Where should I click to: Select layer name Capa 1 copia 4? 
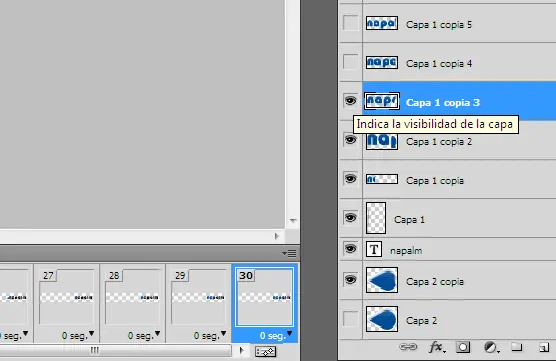[x=439, y=63]
